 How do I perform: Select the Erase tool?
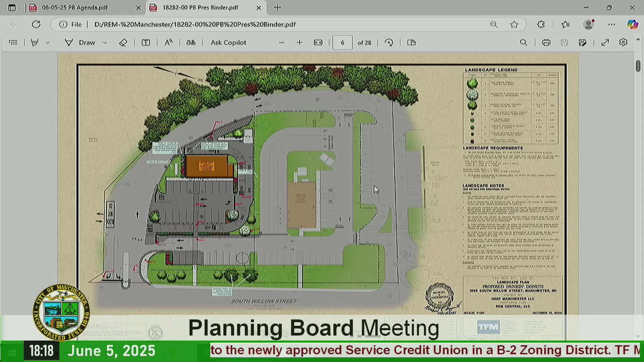tap(123, 43)
